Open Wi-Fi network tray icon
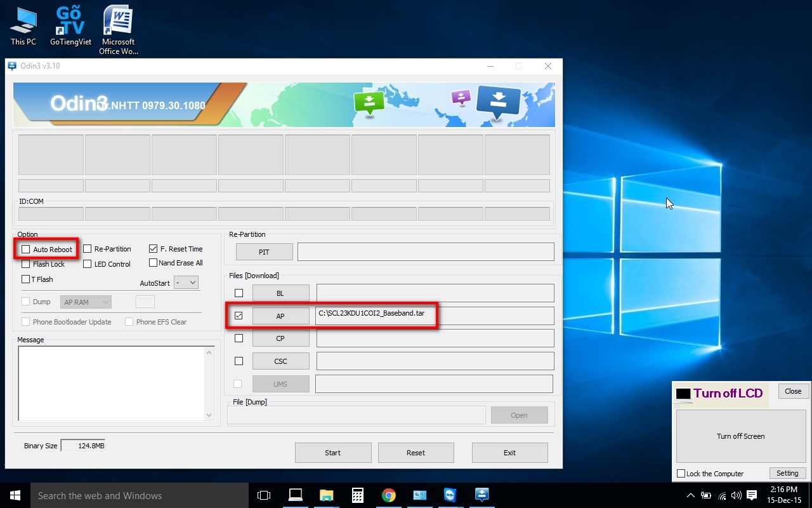Image resolution: width=812 pixels, height=508 pixels. coord(722,495)
